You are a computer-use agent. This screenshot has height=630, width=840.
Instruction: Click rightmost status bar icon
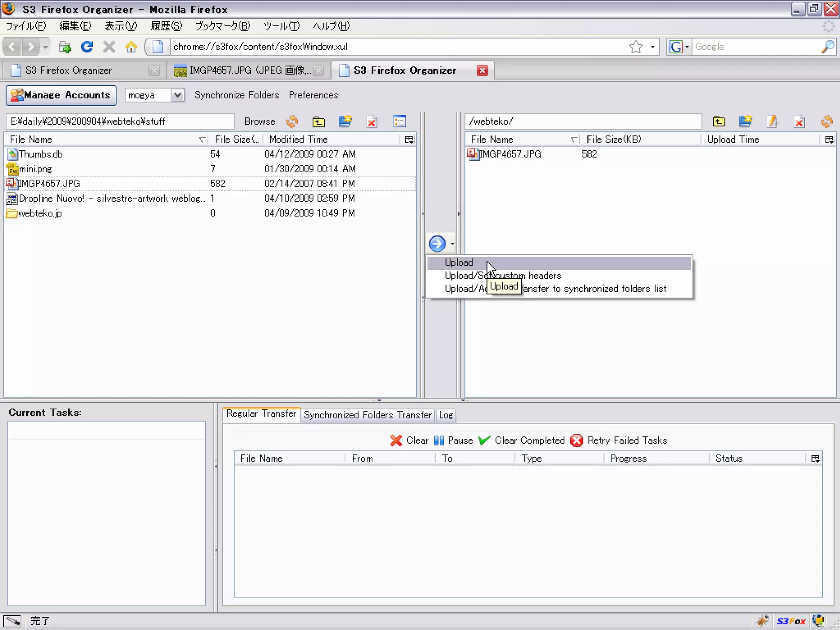[819, 621]
